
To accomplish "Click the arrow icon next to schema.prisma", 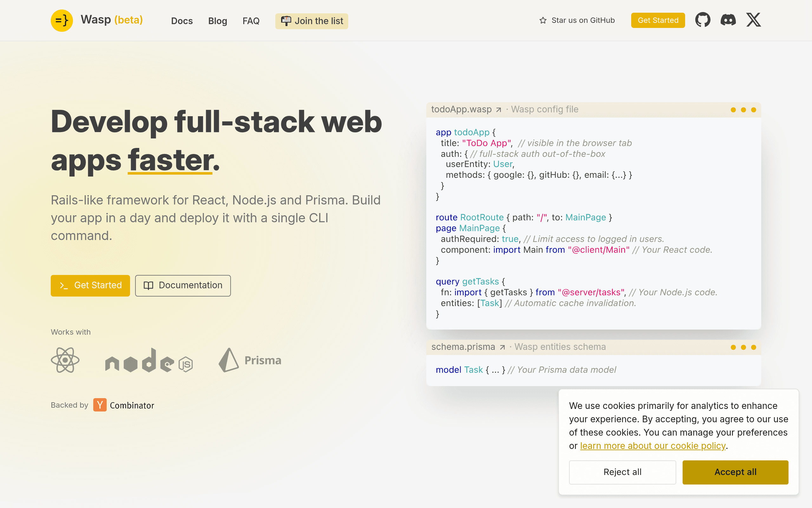I will [x=502, y=347].
